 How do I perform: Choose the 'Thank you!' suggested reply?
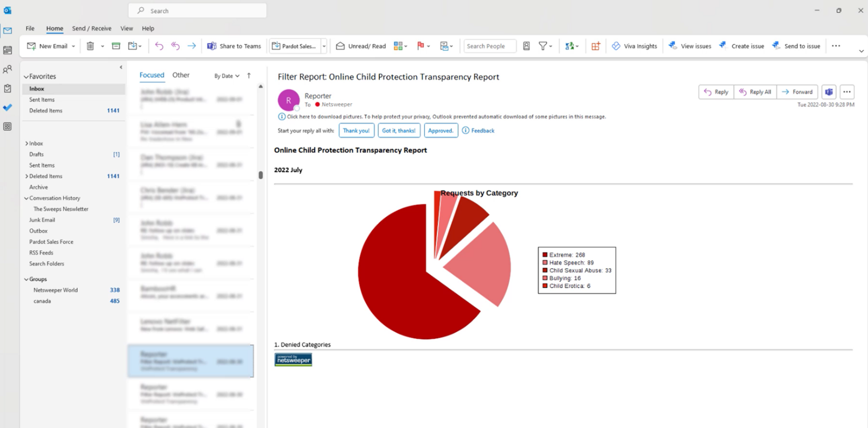click(x=356, y=131)
